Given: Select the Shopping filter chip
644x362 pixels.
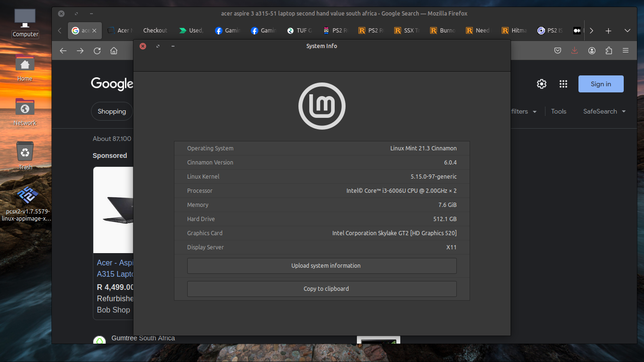Looking at the screenshot, I should click(x=112, y=111).
